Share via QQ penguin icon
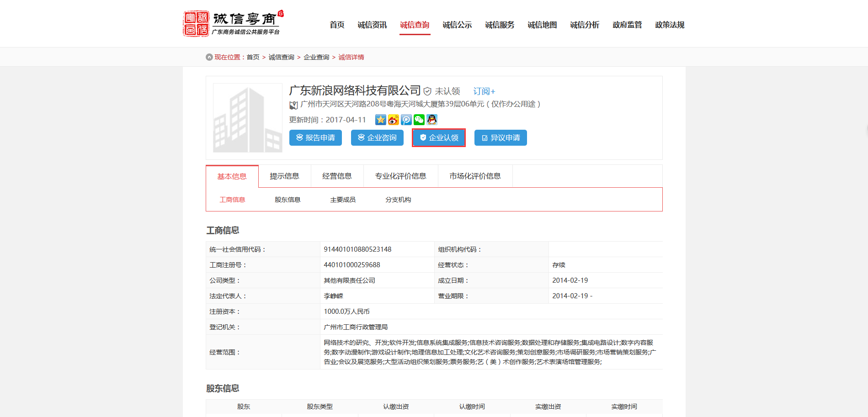Viewport: 868px width, 417px height. (x=432, y=120)
